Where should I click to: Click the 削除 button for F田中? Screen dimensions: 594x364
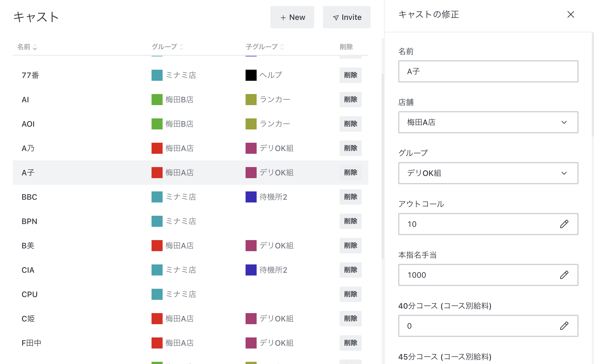[350, 343]
